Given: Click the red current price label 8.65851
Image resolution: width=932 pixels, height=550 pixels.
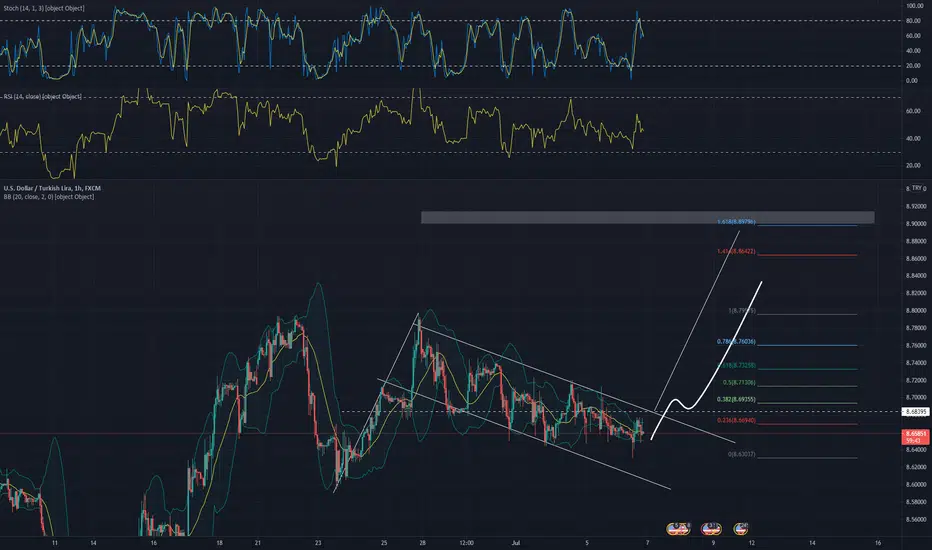Looking at the screenshot, I should (916, 437).
